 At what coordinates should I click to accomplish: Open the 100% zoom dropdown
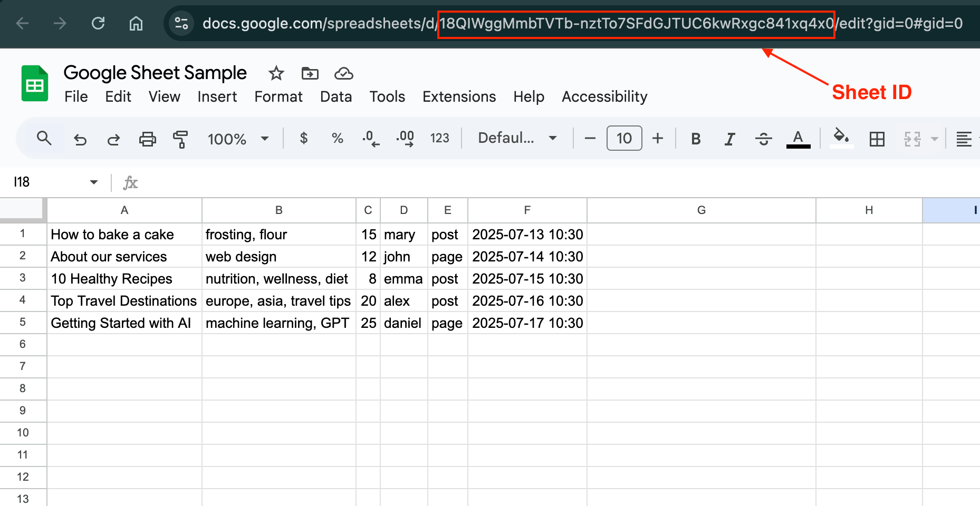[x=238, y=139]
